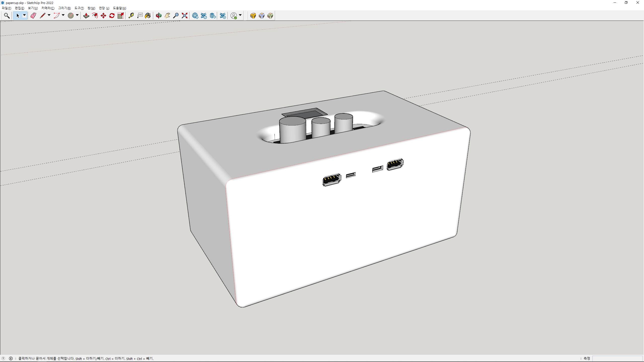
Task: Click the measurements input box
Action: pos(618,358)
